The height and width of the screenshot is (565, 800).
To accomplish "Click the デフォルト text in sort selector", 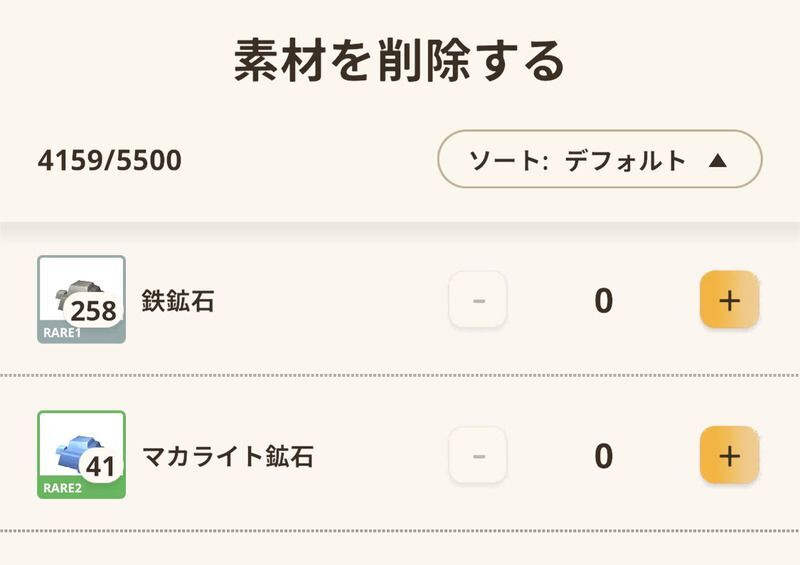I will point(625,160).
